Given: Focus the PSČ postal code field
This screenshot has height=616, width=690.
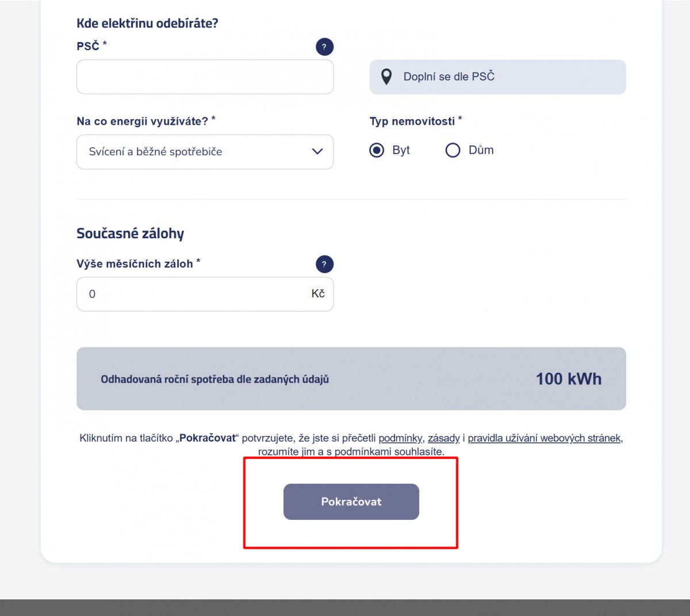Looking at the screenshot, I should point(205,76).
